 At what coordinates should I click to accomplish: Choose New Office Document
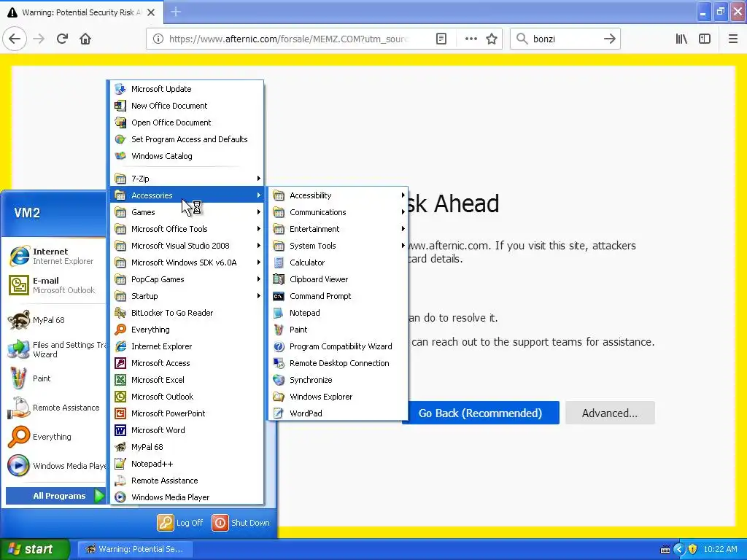[187, 106]
